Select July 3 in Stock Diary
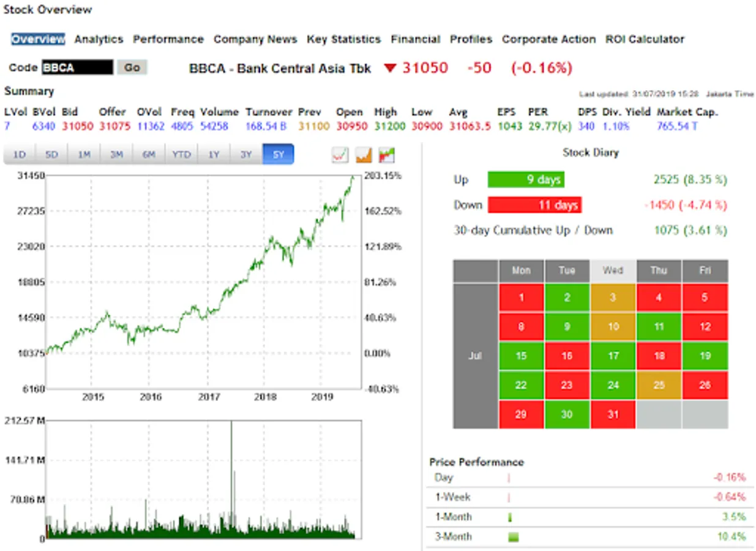 [613, 298]
